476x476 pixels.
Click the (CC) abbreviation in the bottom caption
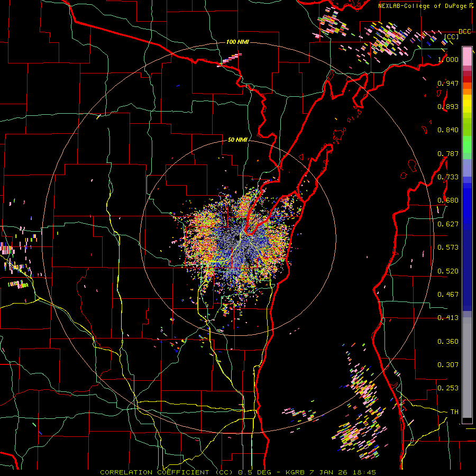coord(224,472)
